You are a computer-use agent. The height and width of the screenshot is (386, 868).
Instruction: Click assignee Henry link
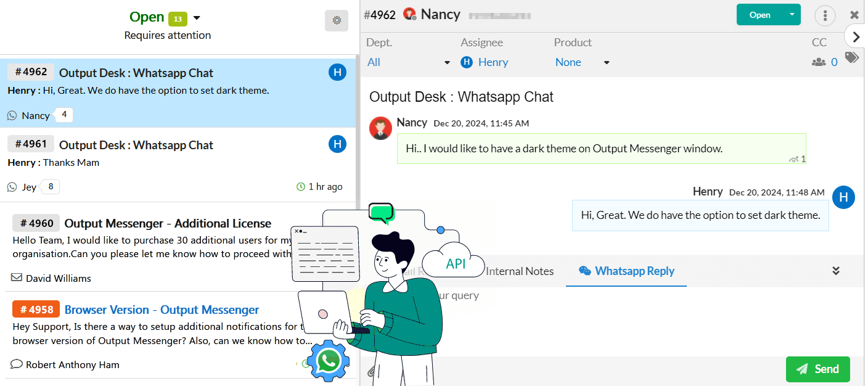coord(493,62)
